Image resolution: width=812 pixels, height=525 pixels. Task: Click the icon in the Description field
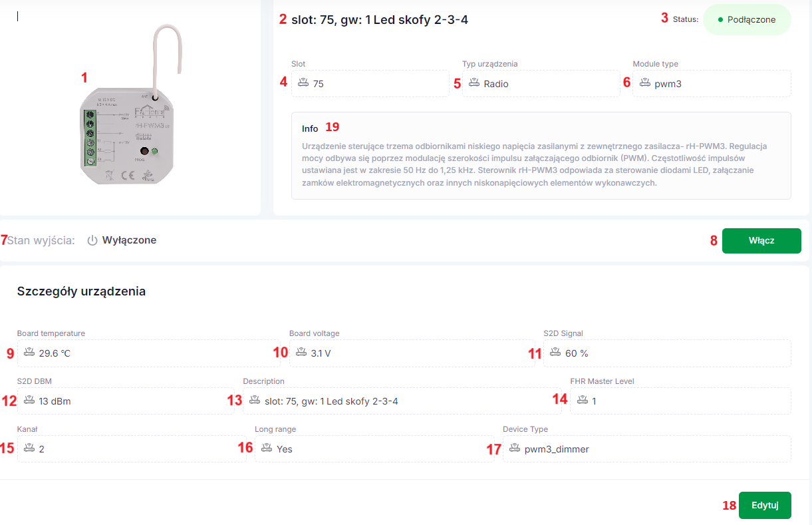(255, 401)
